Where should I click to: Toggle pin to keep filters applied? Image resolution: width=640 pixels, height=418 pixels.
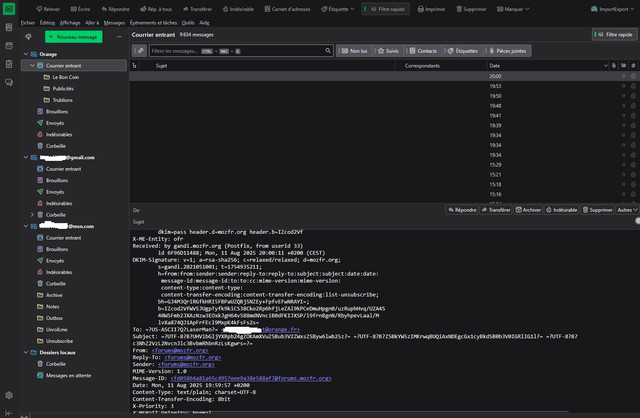pos(140,51)
